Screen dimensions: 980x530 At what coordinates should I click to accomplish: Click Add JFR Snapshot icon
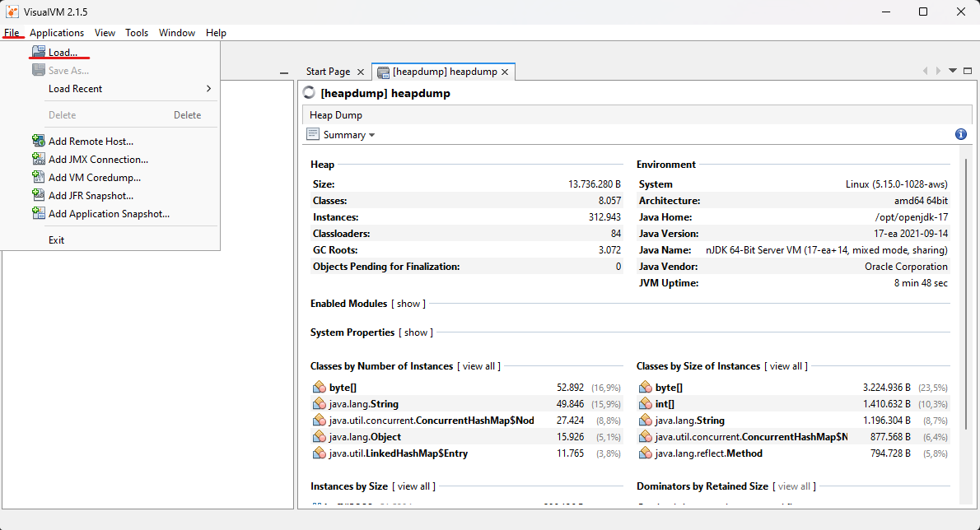tap(38, 196)
